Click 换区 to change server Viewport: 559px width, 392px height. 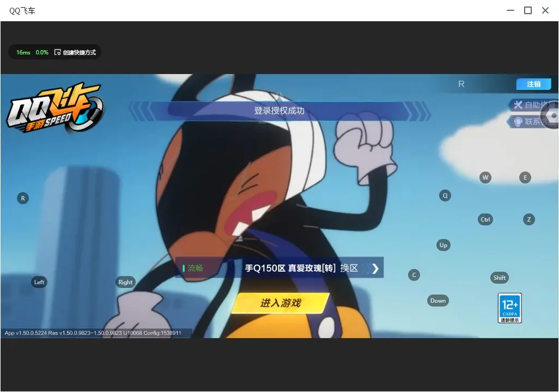click(x=349, y=268)
